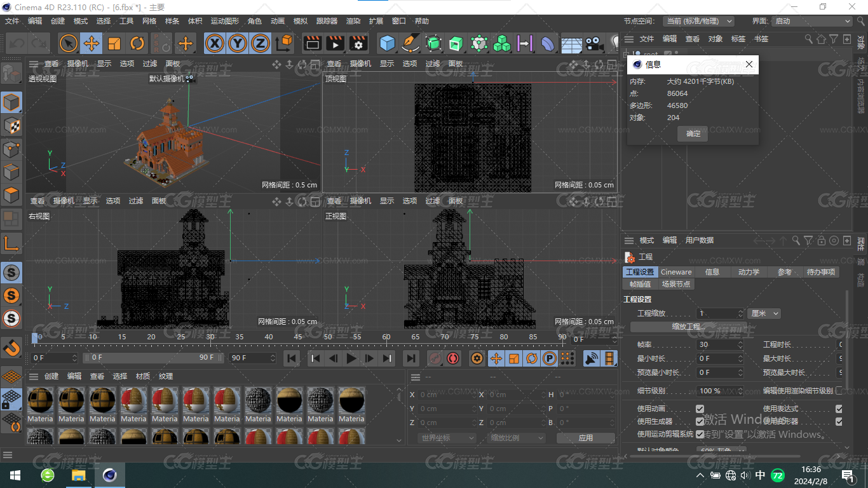Select the Texture mode checkered cube icon

pyautogui.click(x=11, y=126)
